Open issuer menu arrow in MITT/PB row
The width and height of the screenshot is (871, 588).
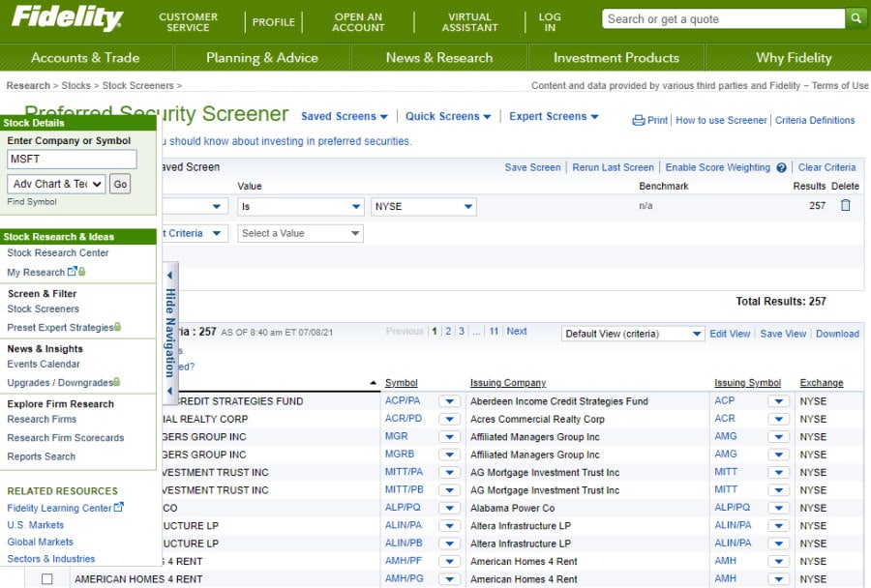[x=778, y=489]
